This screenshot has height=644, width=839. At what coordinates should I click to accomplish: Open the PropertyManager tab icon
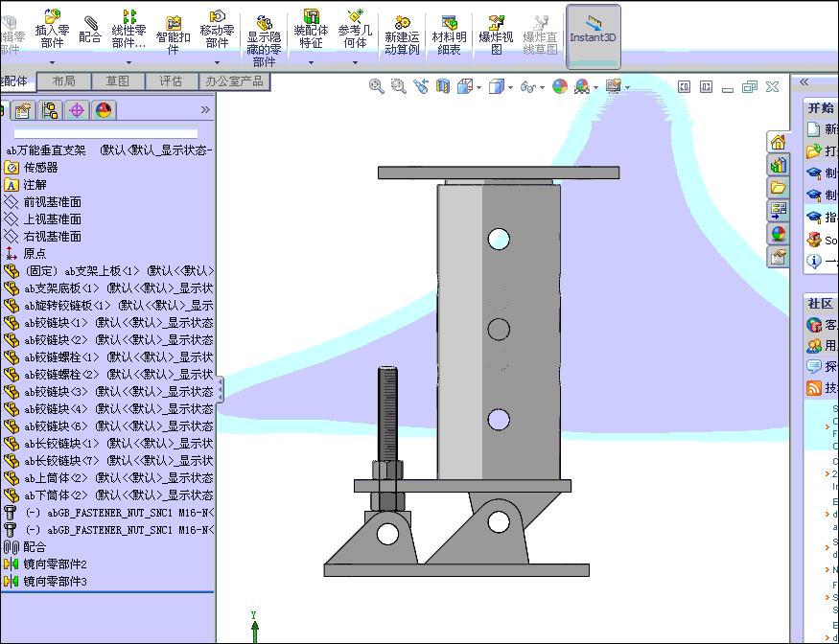[x=23, y=110]
